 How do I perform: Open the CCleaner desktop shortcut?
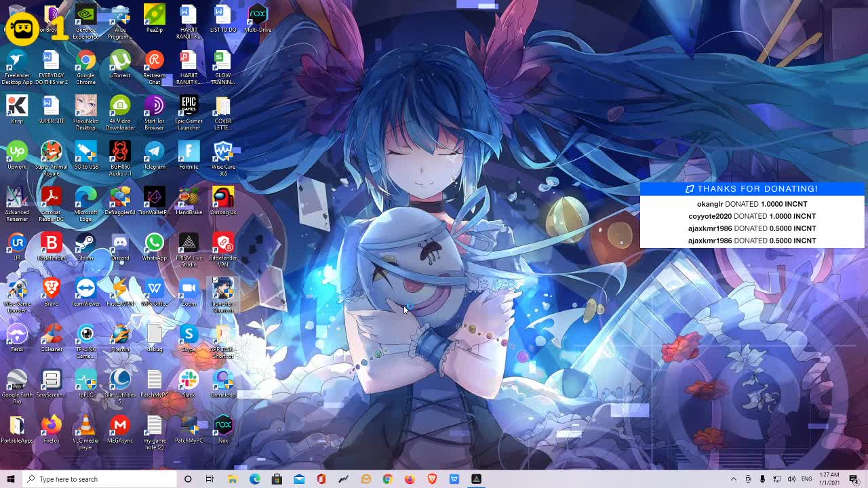[51, 338]
